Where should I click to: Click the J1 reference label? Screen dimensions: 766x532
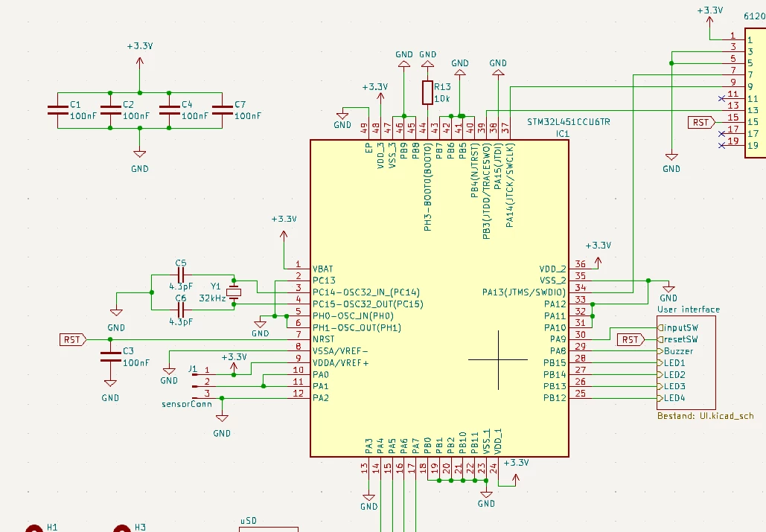coord(193,368)
